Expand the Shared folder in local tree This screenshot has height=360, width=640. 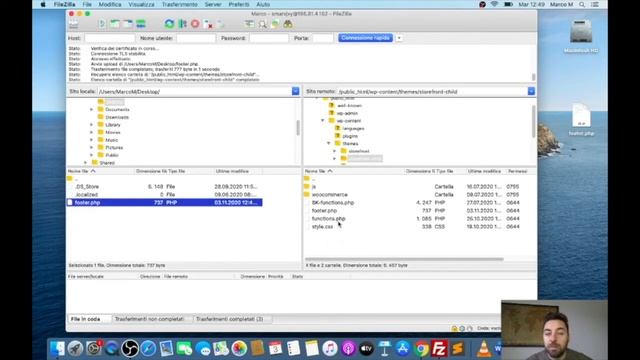click(85, 163)
